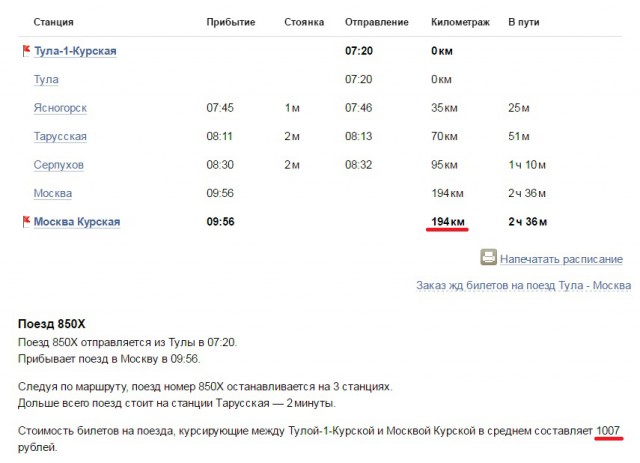This screenshot has width=640, height=463.
Task: Select departure time 07:46 for Ясногорск
Action: [x=358, y=108]
